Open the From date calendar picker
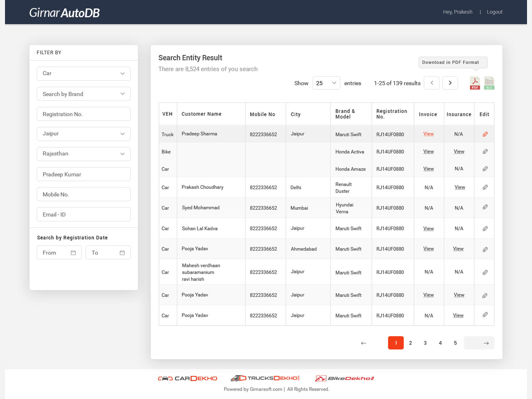The height and width of the screenshot is (399, 532). pyautogui.click(x=73, y=253)
